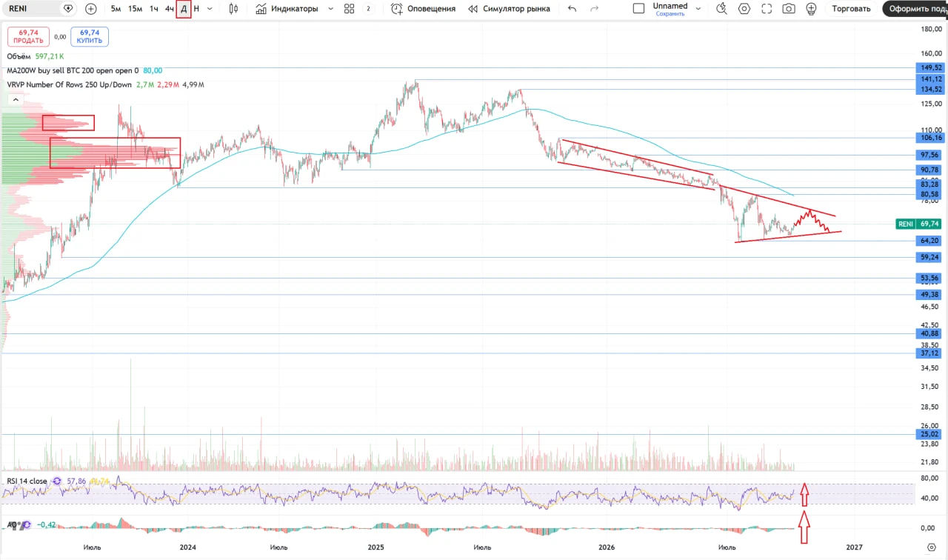
Task: Expand the Unnamed layout dropdown chevron
Action: pyautogui.click(x=698, y=9)
